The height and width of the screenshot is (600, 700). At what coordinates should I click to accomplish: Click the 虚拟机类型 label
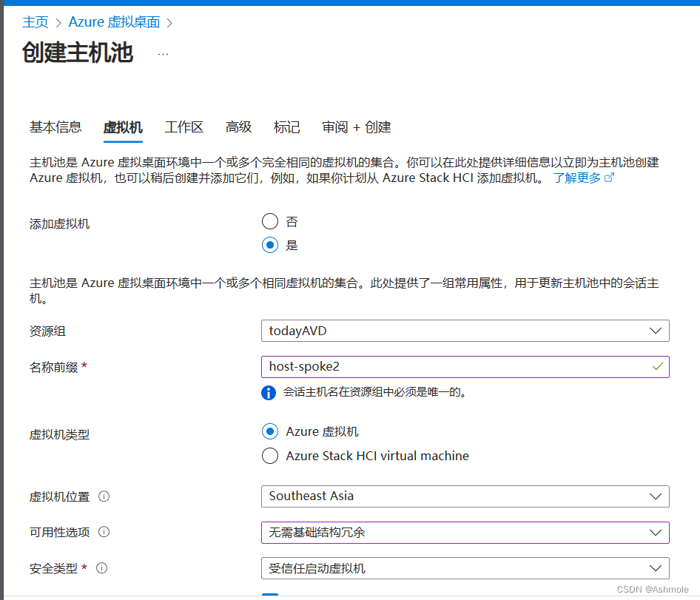pos(59,434)
